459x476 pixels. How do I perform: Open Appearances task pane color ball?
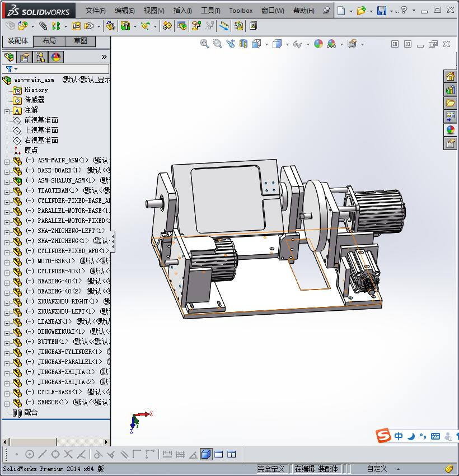point(450,130)
